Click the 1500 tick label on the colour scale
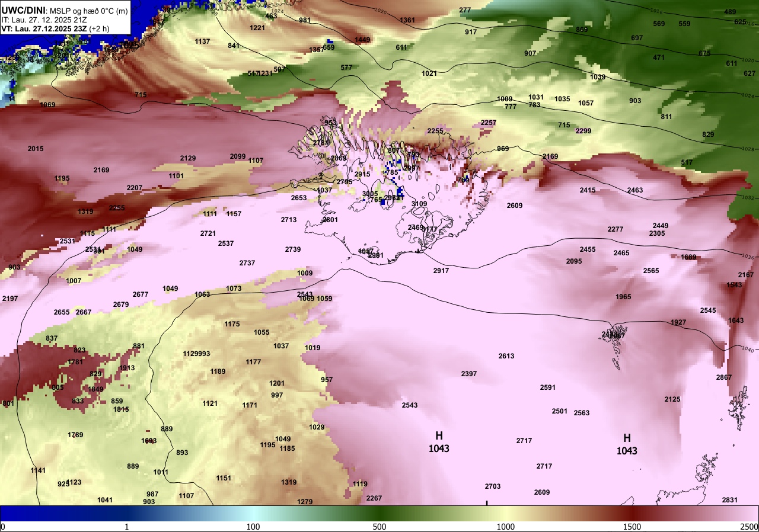This screenshot has width=759, height=532. click(632, 527)
